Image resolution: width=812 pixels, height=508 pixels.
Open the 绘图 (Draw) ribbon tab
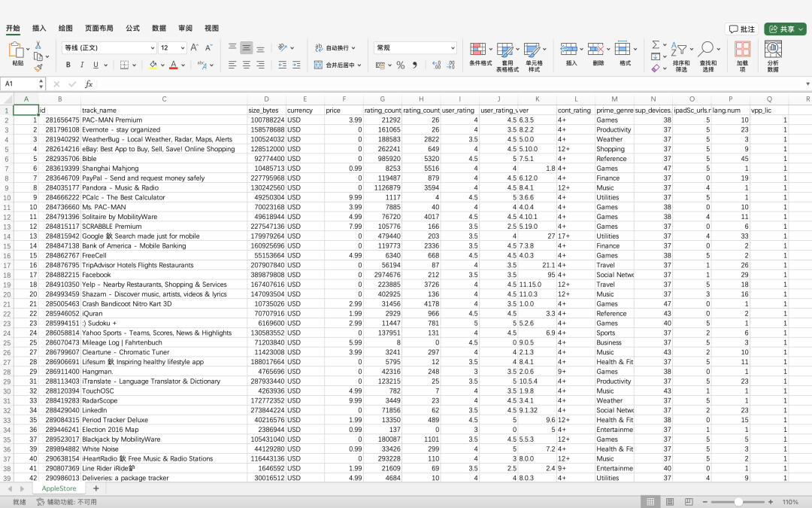(x=65, y=28)
